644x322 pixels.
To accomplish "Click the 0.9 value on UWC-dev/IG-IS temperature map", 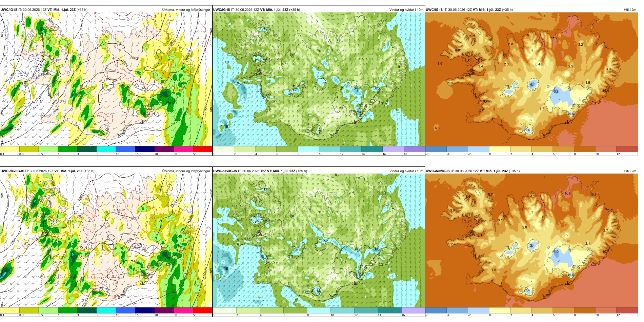I will [566, 235].
